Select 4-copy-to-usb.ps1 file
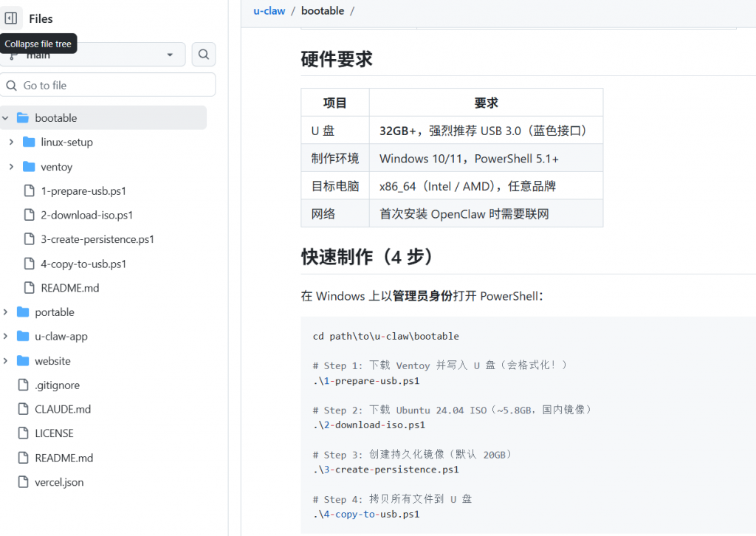The image size is (756, 536). [x=83, y=264]
